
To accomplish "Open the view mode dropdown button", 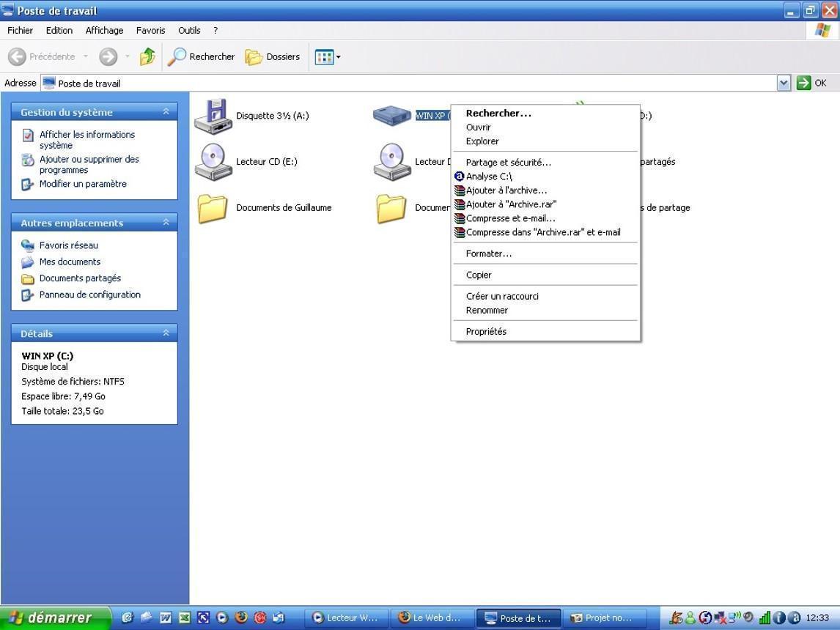I will point(328,56).
